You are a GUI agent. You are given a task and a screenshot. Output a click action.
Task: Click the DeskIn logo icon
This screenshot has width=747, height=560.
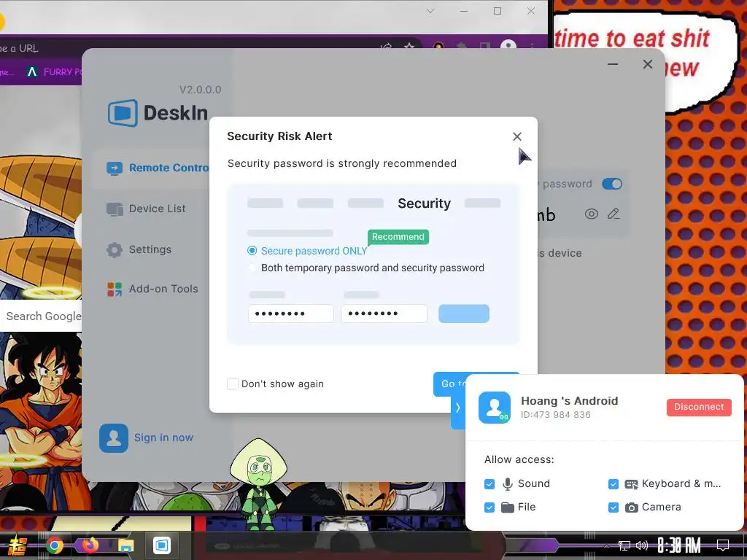[123, 113]
